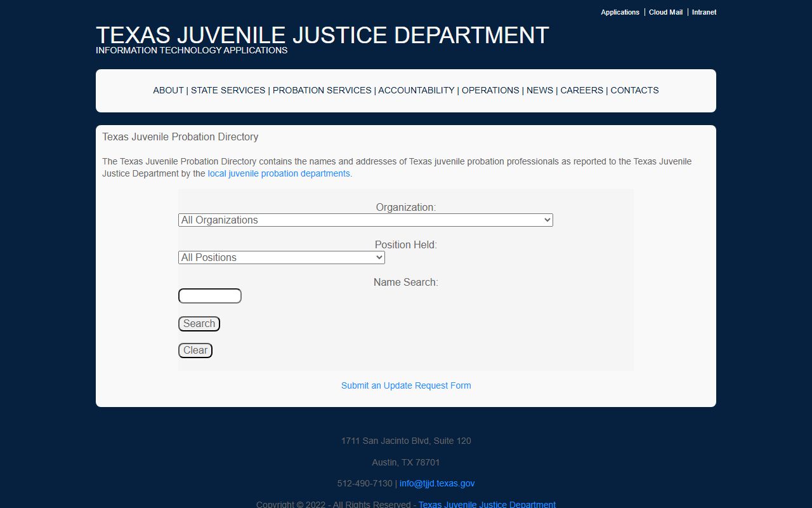Open the Texas Juvenile Justice Department footer link

(x=487, y=505)
